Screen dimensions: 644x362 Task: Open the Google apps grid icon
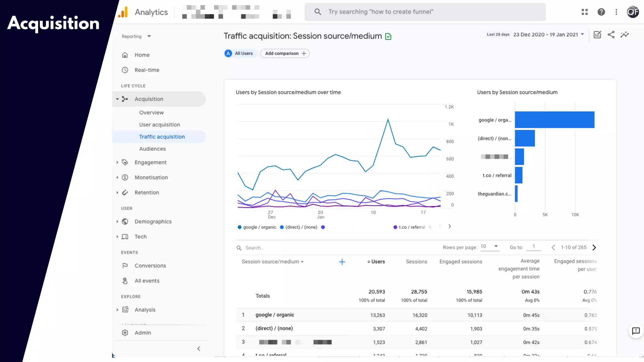585,12
